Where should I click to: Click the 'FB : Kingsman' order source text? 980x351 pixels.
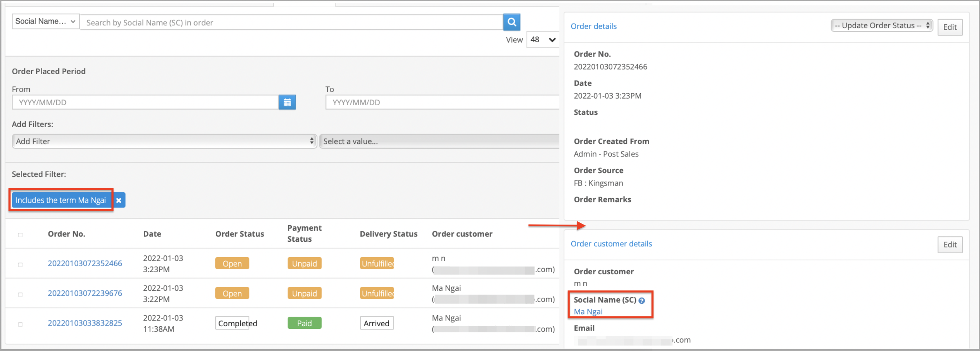click(598, 183)
